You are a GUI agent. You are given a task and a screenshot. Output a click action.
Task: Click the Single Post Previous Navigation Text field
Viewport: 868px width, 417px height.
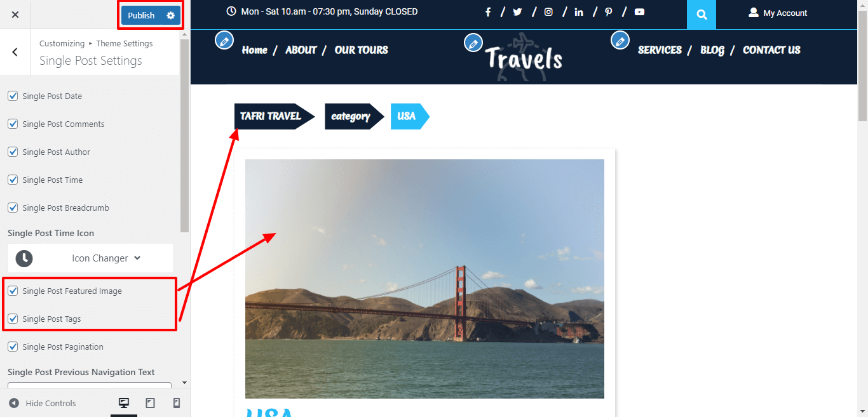90,385
